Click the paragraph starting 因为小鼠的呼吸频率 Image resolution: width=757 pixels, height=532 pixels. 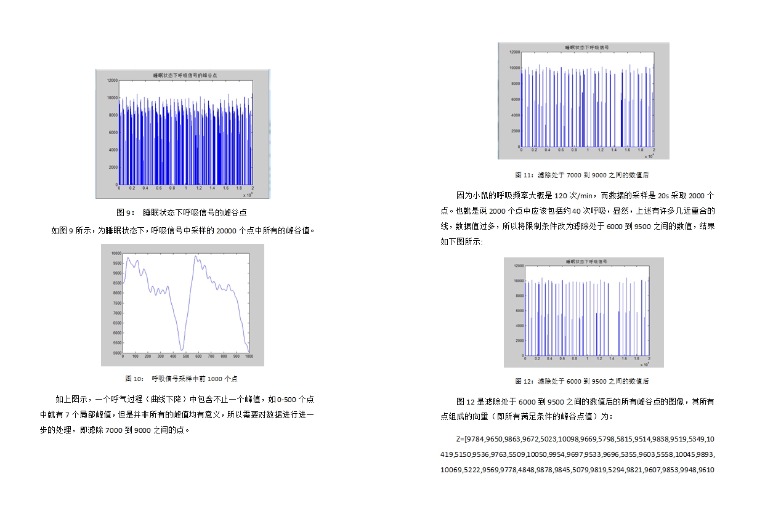[578, 218]
